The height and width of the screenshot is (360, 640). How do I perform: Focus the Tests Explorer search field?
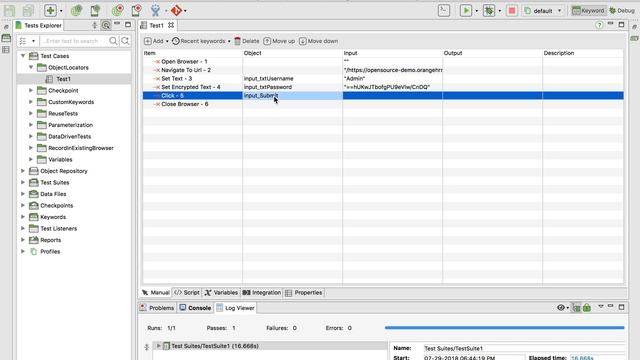point(74,41)
